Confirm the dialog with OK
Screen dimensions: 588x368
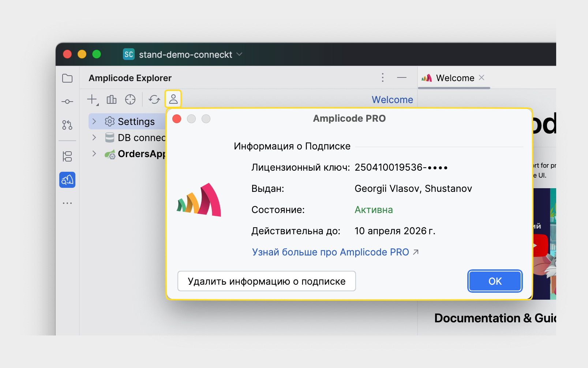[495, 281]
